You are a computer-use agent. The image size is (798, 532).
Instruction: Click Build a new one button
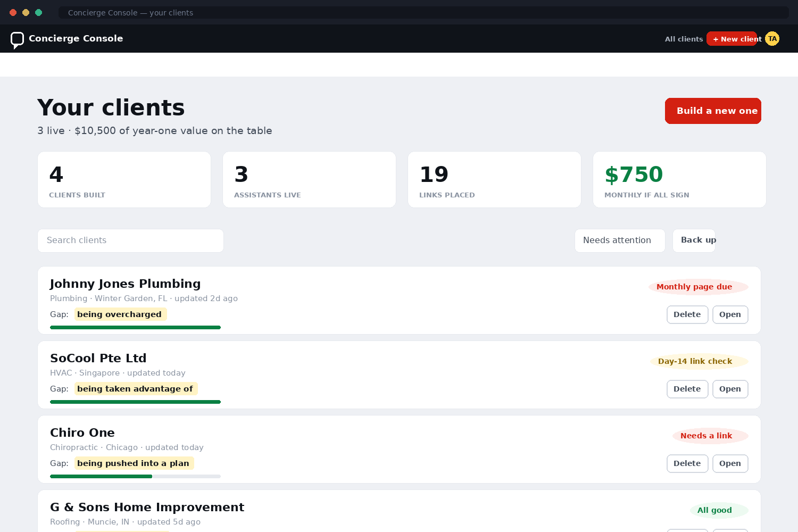tap(713, 111)
